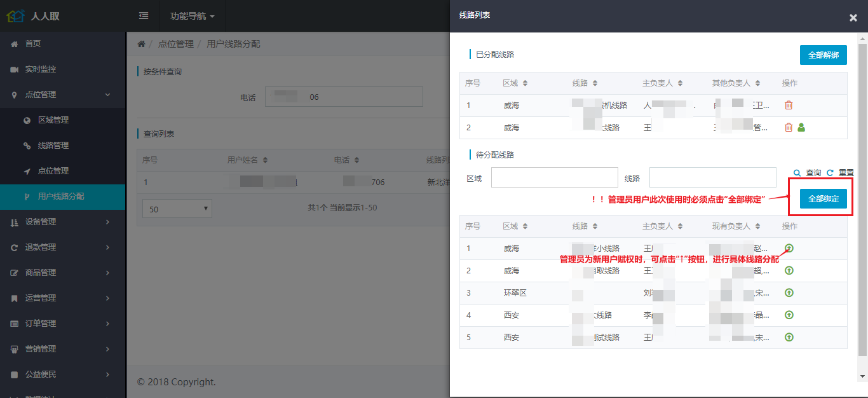The width and height of the screenshot is (868, 398).
Task: Click the 区域 filter input field
Action: [x=555, y=177]
